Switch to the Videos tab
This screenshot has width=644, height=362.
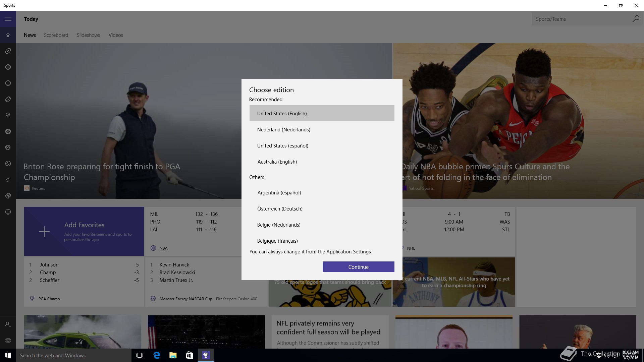[x=116, y=35]
